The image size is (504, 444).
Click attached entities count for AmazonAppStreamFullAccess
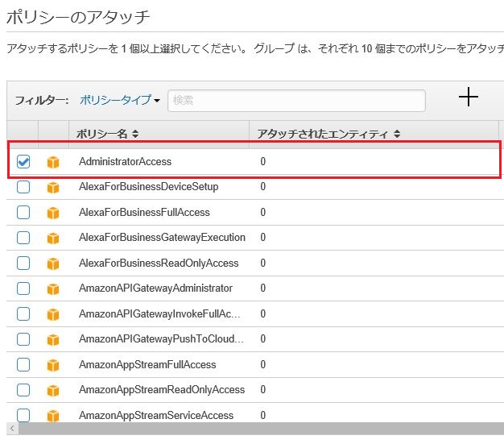click(263, 364)
